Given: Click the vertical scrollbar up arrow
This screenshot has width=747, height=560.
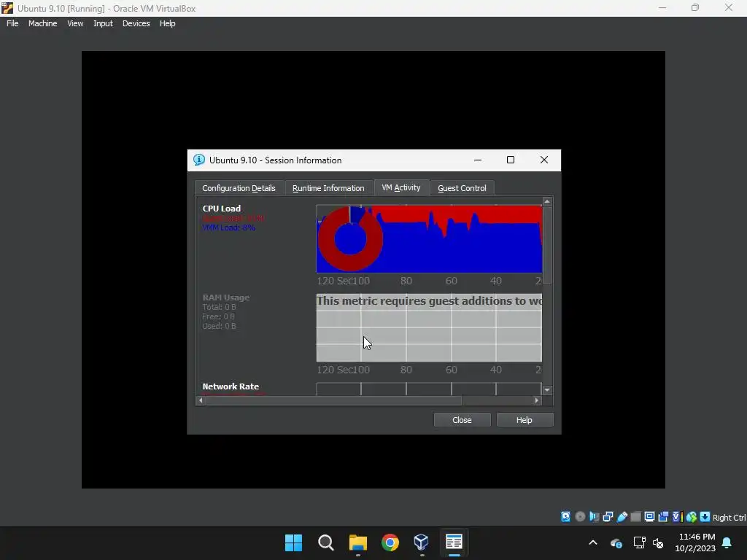Looking at the screenshot, I should point(547,202).
